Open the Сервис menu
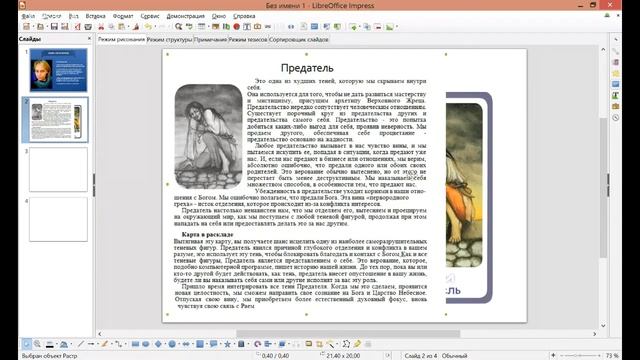 (x=150, y=16)
